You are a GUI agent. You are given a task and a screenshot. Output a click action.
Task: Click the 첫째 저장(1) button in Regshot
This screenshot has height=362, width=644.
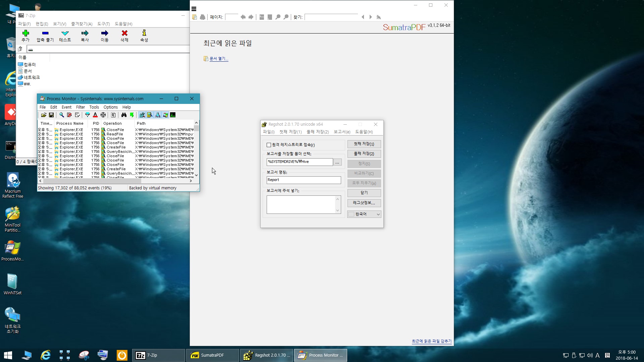point(364,144)
